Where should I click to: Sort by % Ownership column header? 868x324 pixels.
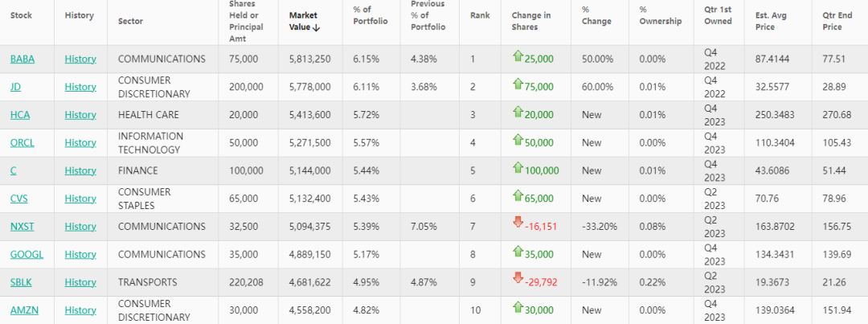click(661, 15)
